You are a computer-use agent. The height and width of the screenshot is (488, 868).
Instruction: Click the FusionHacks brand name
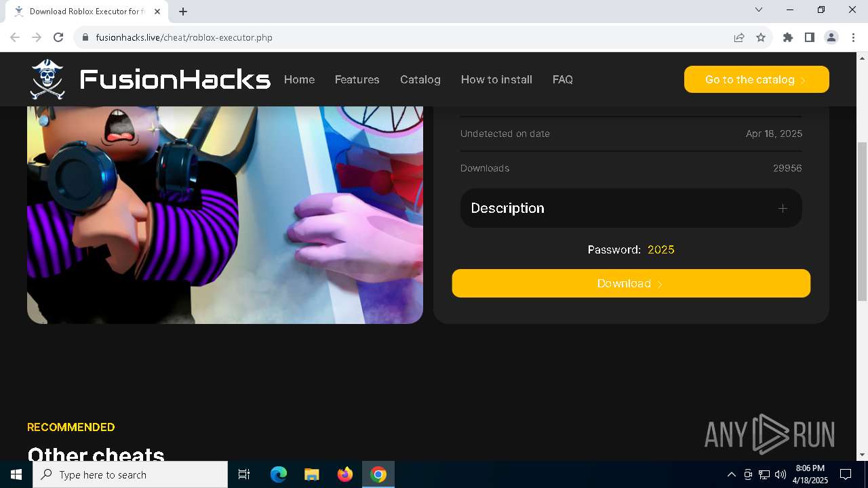(175, 79)
